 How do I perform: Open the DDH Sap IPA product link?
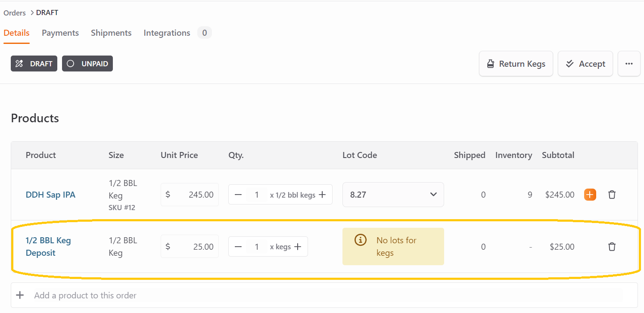(x=50, y=195)
